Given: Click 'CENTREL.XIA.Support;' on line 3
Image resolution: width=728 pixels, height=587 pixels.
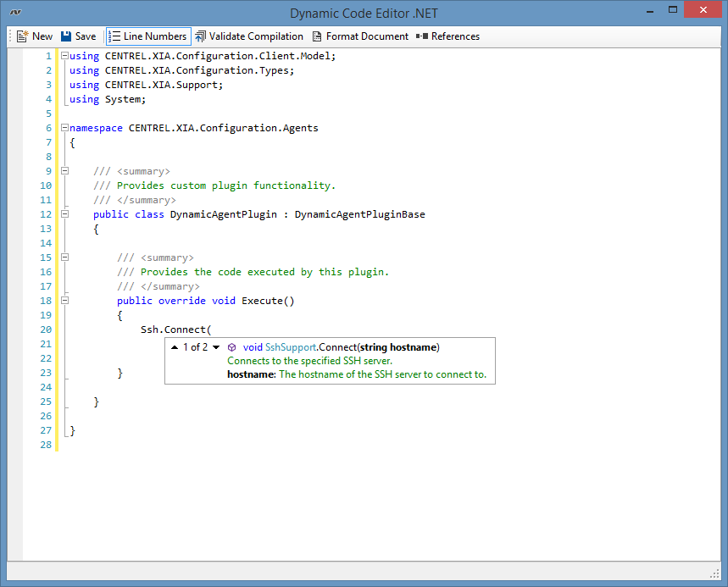Looking at the screenshot, I should pos(164,85).
